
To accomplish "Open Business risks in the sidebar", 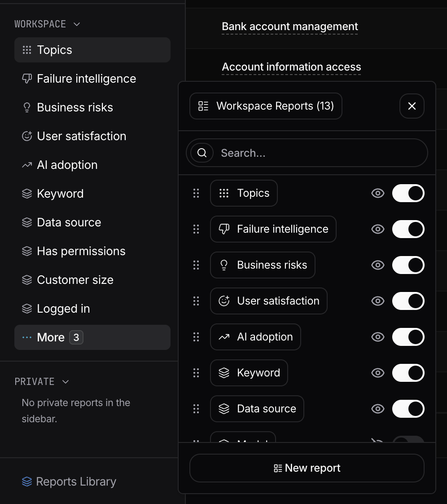I will (x=92, y=107).
